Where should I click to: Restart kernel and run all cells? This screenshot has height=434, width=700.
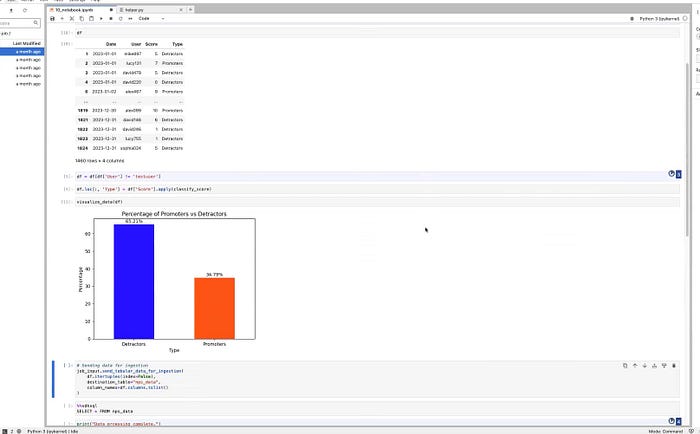pyautogui.click(x=130, y=19)
